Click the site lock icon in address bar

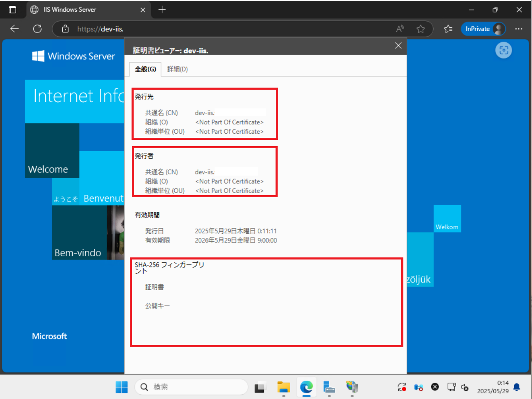[65, 29]
